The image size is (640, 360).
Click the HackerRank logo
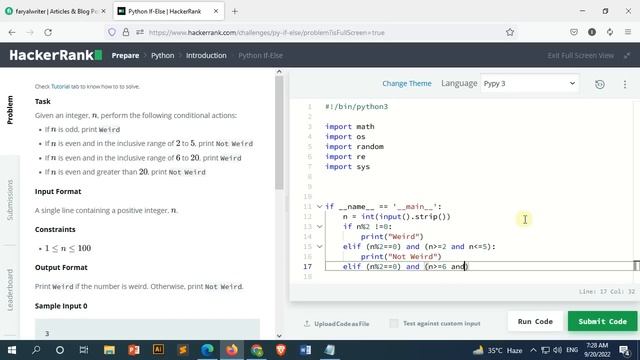click(56, 55)
